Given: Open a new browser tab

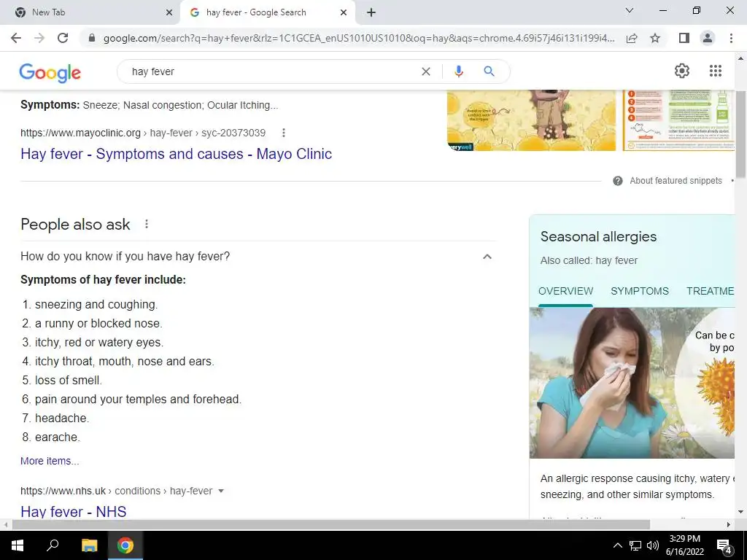Looking at the screenshot, I should coord(371,12).
